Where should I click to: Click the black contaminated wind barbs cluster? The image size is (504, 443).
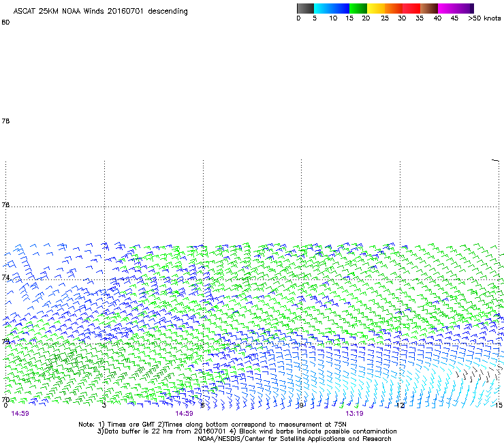477,374
